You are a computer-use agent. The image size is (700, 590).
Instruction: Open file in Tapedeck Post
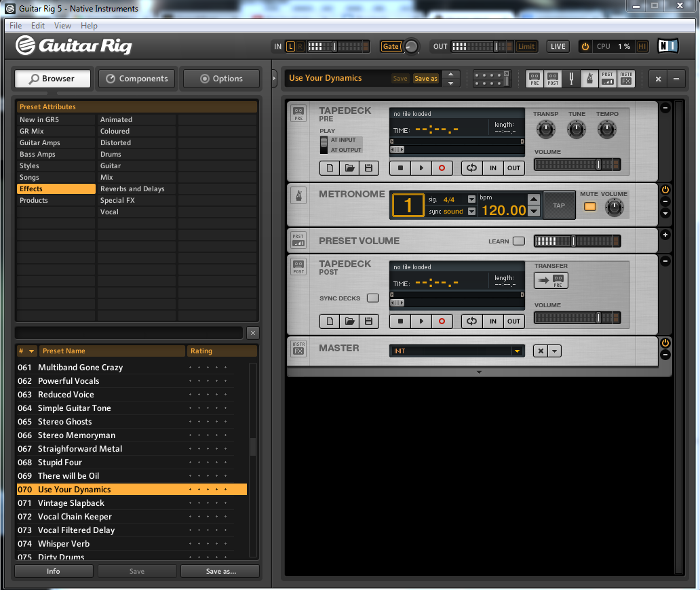tap(349, 321)
